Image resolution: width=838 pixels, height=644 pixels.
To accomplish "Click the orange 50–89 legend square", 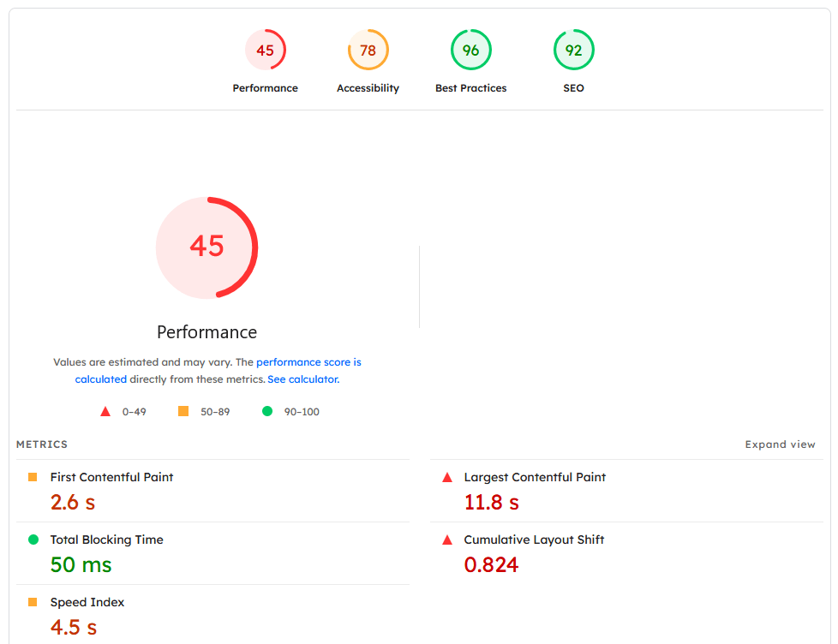I will coord(183,411).
